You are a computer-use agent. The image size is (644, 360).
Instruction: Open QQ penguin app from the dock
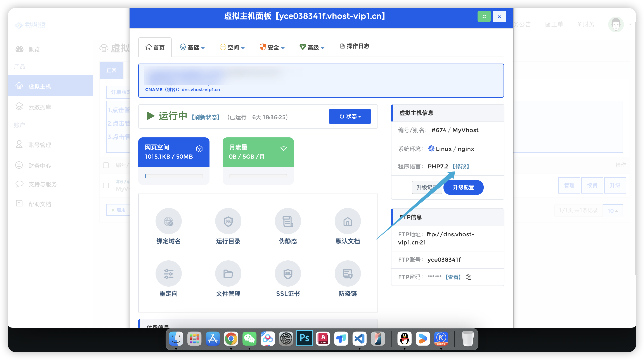[x=405, y=339]
